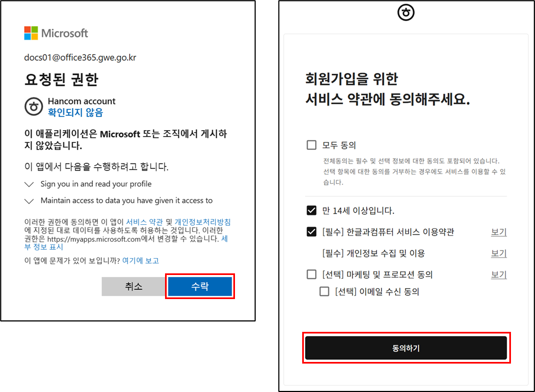Open the 확인되지 않음 unverified link
The image size is (535, 392).
coord(75,112)
